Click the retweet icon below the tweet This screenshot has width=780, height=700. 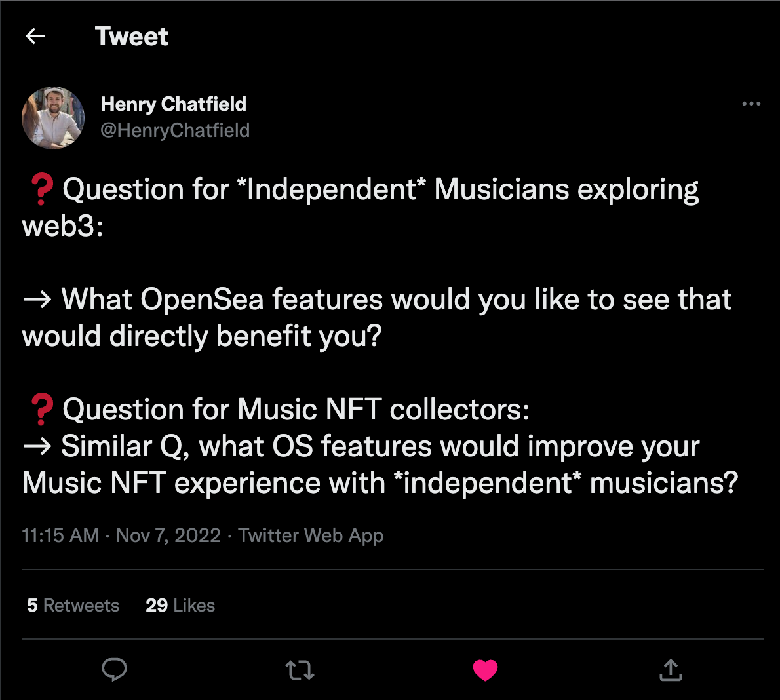(300, 670)
